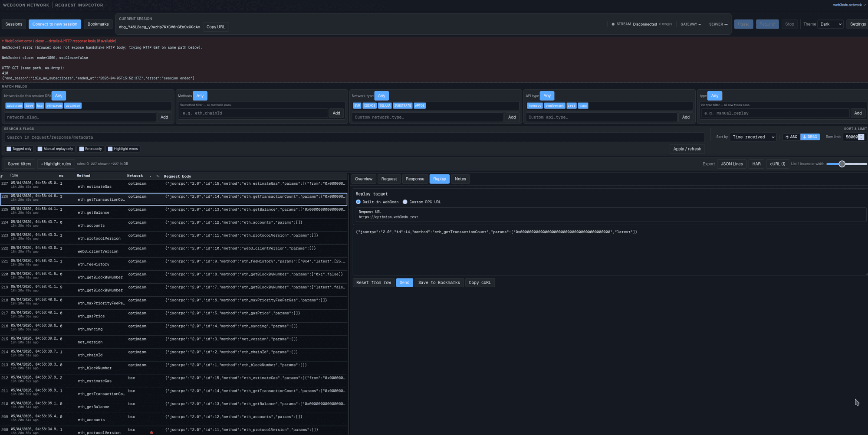Screen dimensions: 868x435
Task: Enable the Tagged only checkbox
Action: [9, 149]
